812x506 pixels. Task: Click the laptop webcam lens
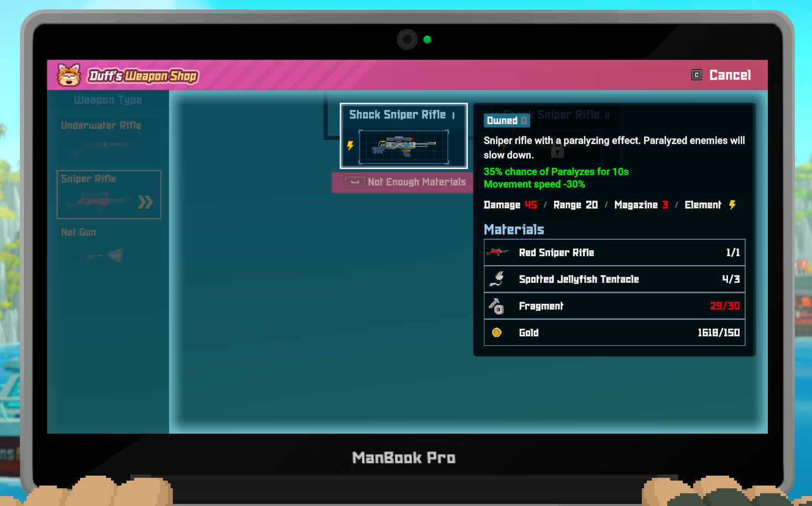point(407,39)
